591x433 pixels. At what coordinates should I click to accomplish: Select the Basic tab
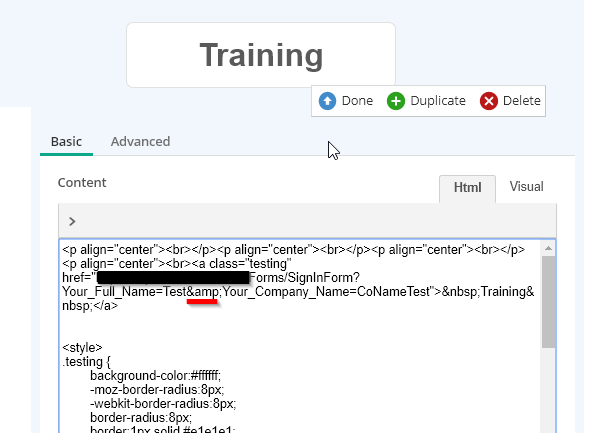click(66, 141)
